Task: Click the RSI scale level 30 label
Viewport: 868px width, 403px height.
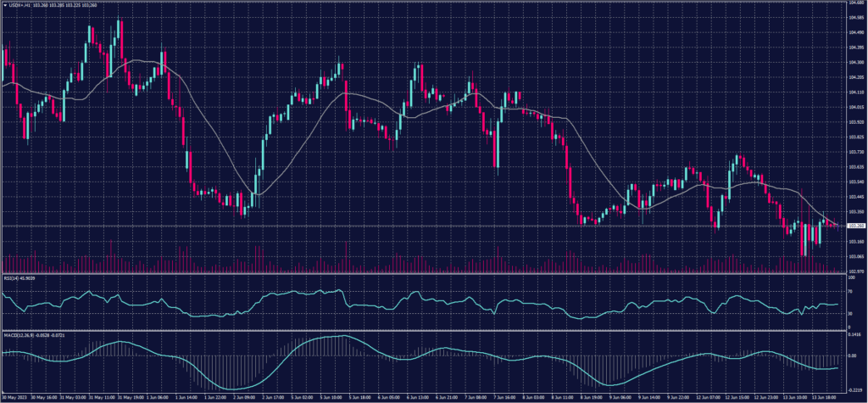Action: (x=849, y=313)
